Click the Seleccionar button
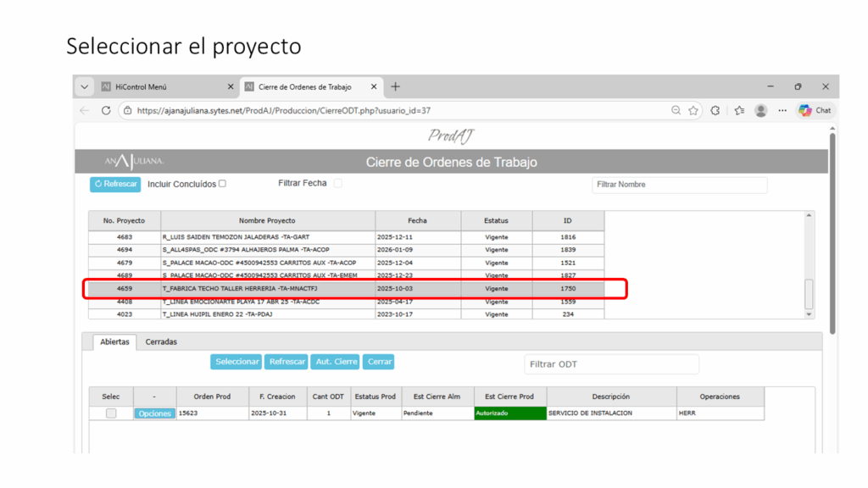Viewport: 868px width, 488px height. pyautogui.click(x=236, y=362)
